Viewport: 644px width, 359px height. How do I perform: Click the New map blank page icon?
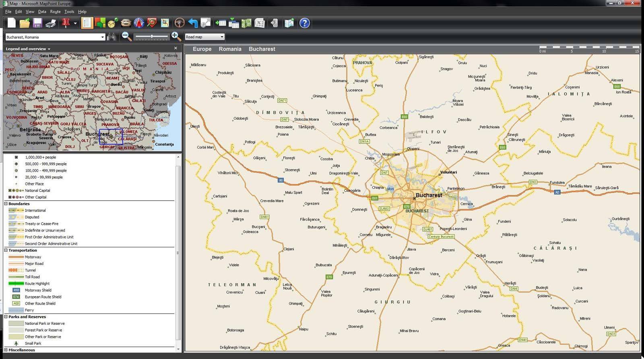coord(12,23)
